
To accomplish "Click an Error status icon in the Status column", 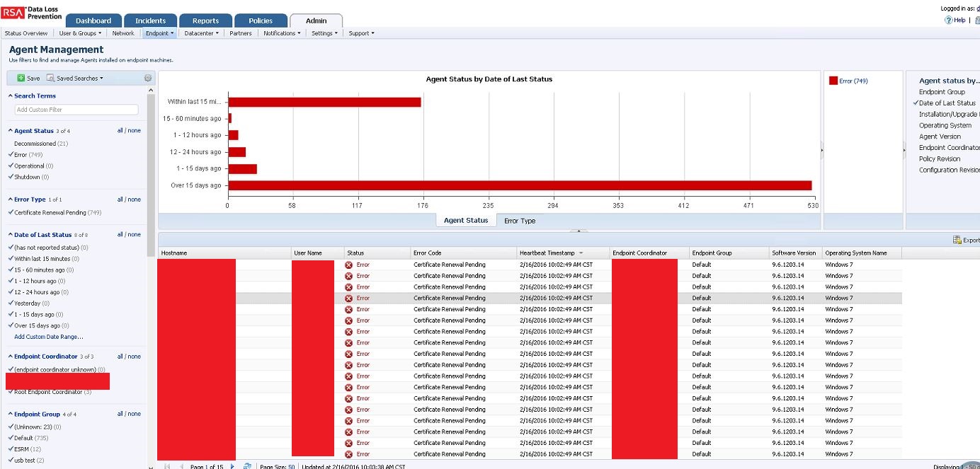I will click(347, 264).
